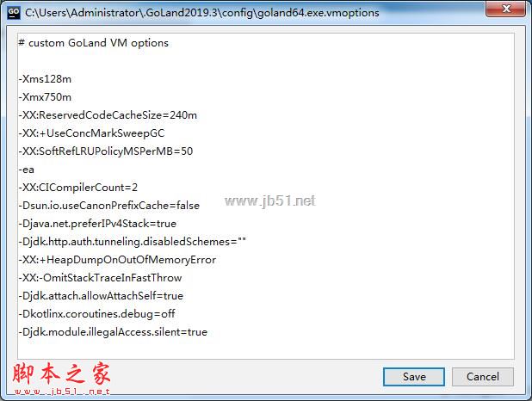
Task: Close the vmoptions dialog window
Action: coord(505,9)
